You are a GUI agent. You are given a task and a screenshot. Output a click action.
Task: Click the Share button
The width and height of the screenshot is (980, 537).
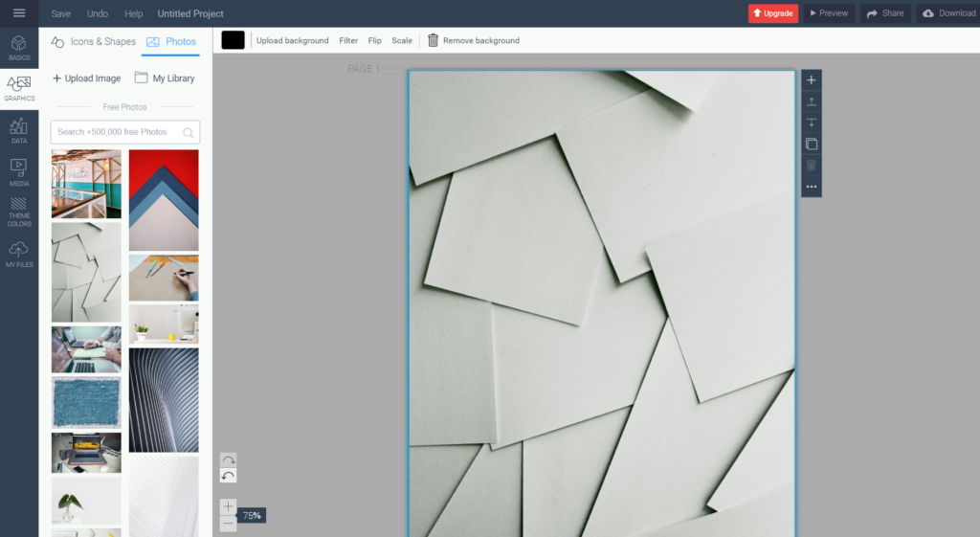[885, 13]
